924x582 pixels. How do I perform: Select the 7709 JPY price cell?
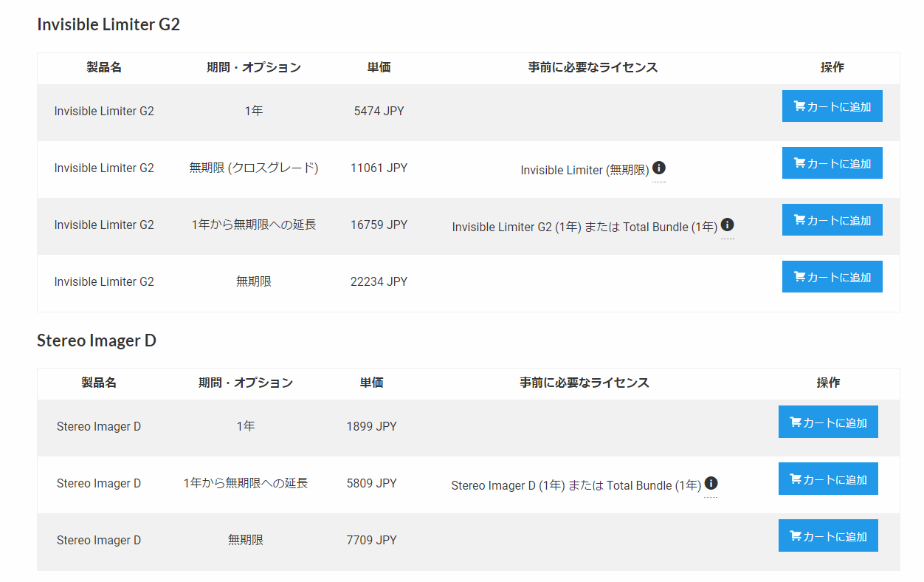pyautogui.click(x=371, y=541)
